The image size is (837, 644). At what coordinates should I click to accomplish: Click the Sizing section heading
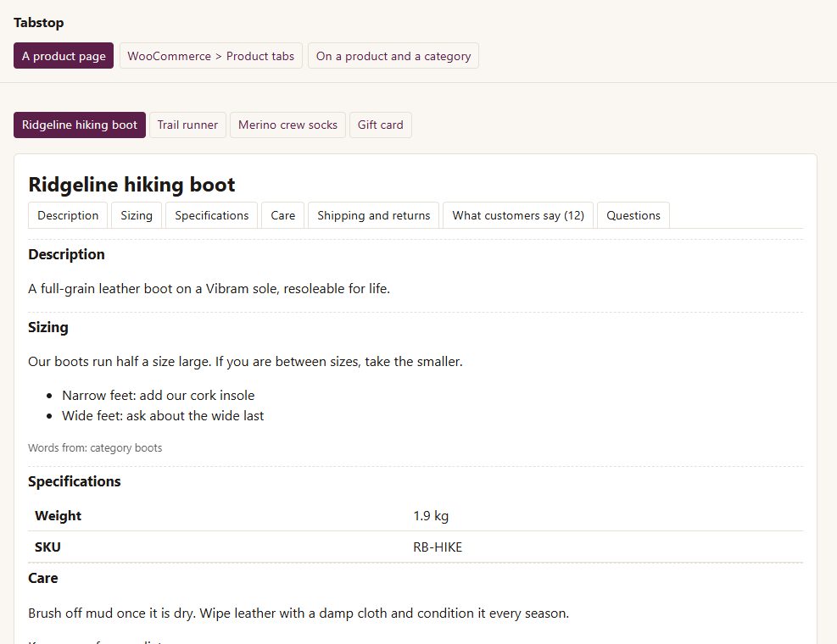[x=48, y=327]
